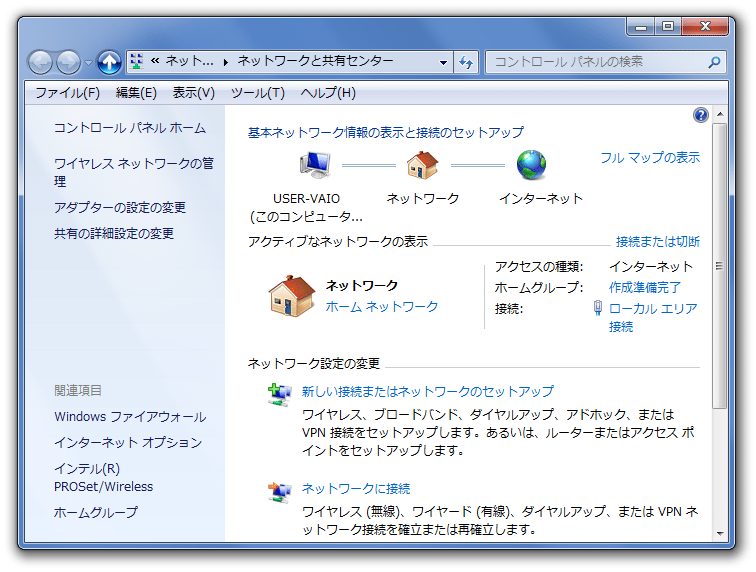Click the scrollbar up arrow
The height and width of the screenshot is (572, 756).
pos(720,114)
